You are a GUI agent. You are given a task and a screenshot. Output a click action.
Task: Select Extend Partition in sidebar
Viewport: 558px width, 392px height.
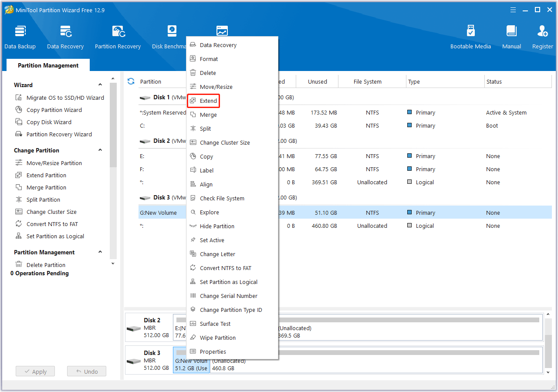(41, 175)
